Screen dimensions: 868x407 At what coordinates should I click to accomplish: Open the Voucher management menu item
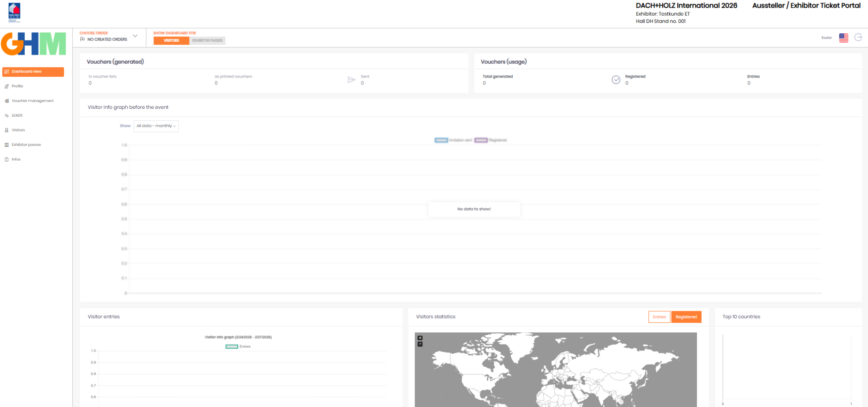tap(33, 101)
